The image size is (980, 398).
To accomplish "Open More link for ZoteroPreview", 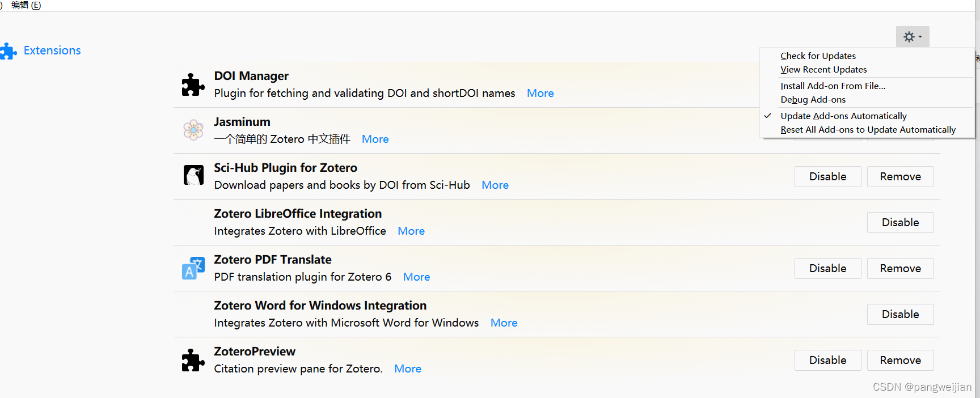I will (407, 369).
